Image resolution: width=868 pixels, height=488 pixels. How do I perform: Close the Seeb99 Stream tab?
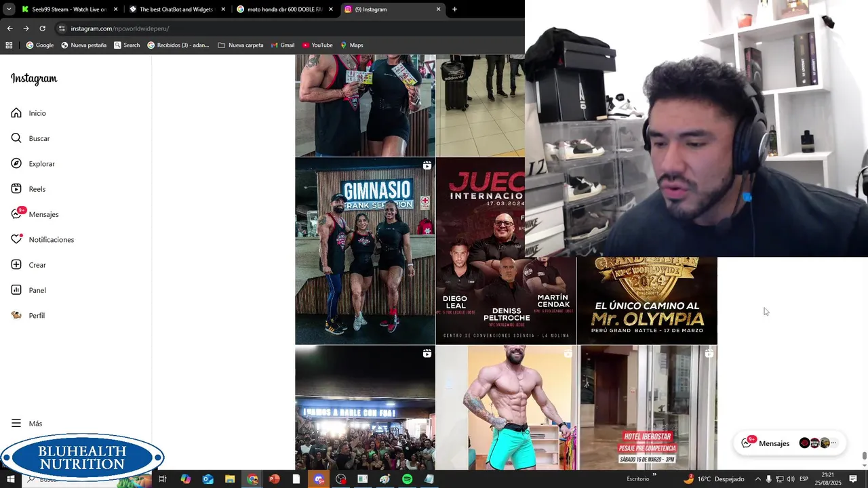(116, 9)
